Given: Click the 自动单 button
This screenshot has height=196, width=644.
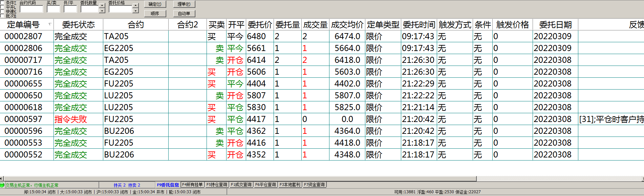Looking at the screenshot, I should [x=184, y=14].
